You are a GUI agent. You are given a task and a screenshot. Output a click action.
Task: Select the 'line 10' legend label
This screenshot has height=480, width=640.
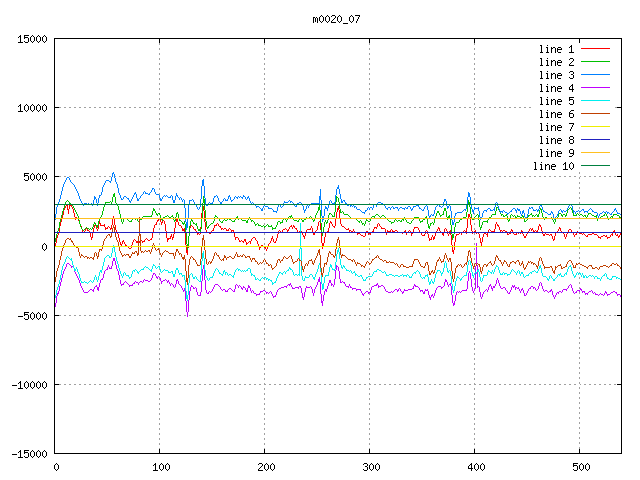pos(553,166)
